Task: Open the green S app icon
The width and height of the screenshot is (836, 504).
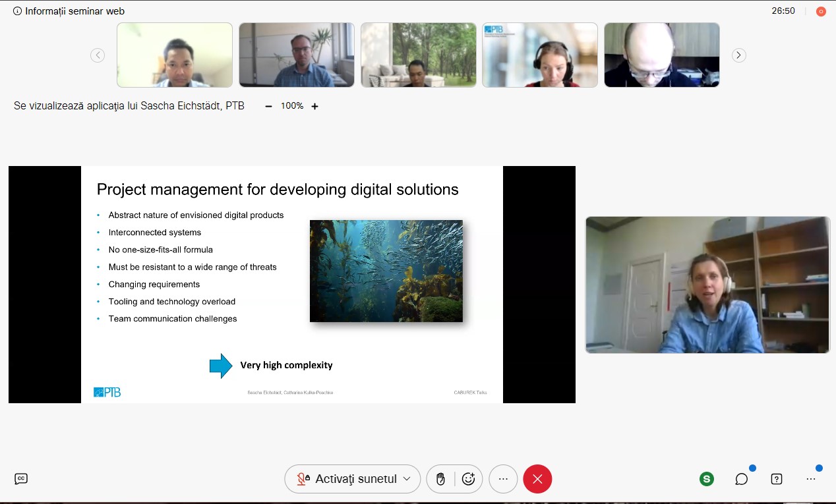Action: [707, 479]
